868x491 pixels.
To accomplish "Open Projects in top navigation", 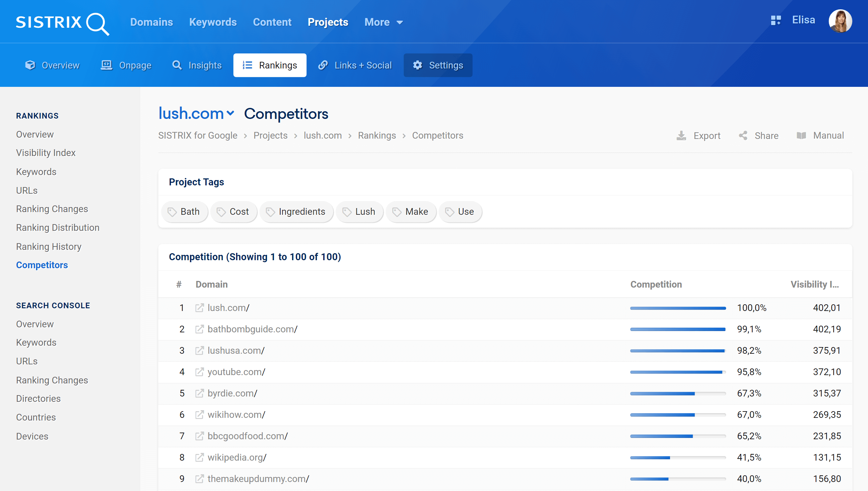I will pyautogui.click(x=328, y=22).
